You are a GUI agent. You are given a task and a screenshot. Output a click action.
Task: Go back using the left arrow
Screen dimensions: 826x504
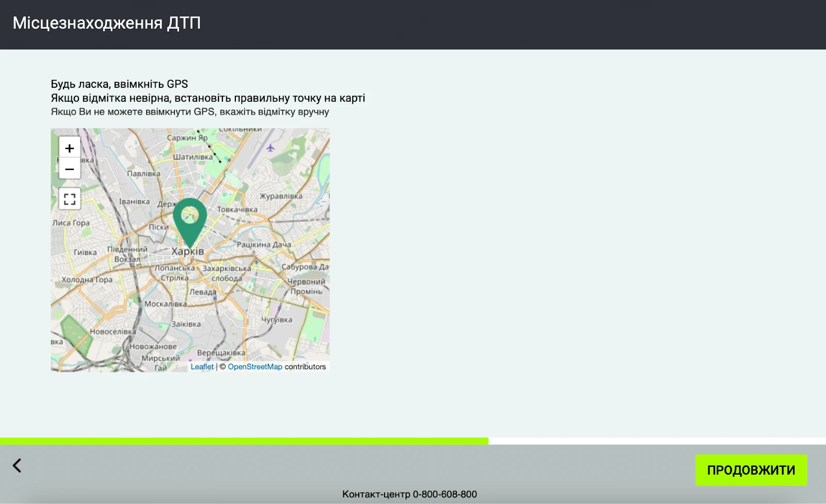pyautogui.click(x=17, y=465)
